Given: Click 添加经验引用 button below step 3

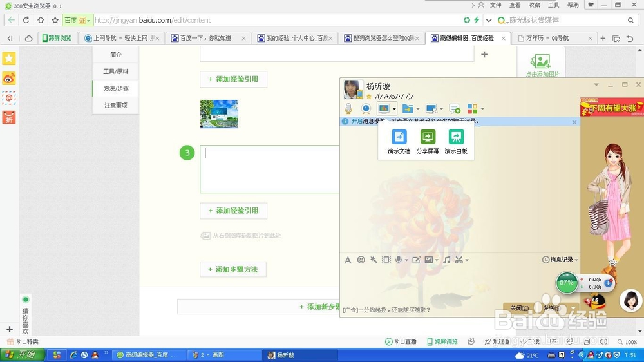Looking at the screenshot, I should pyautogui.click(x=233, y=211).
